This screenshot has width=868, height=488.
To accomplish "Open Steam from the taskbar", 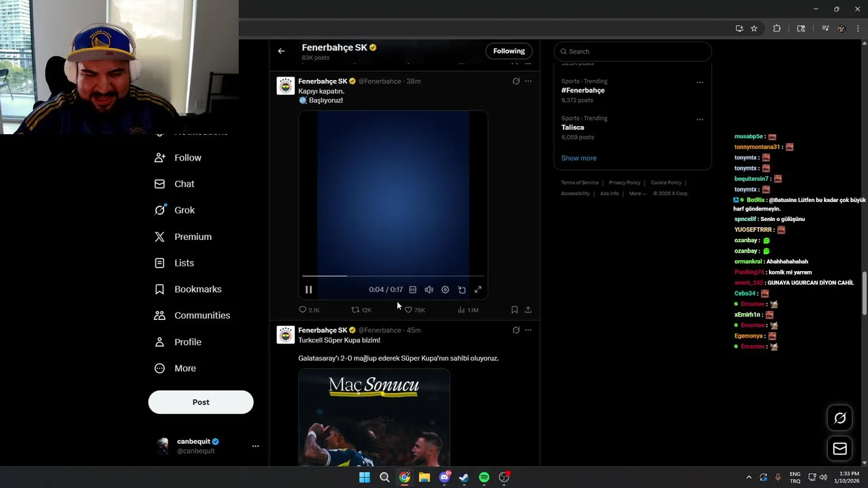I will (464, 477).
